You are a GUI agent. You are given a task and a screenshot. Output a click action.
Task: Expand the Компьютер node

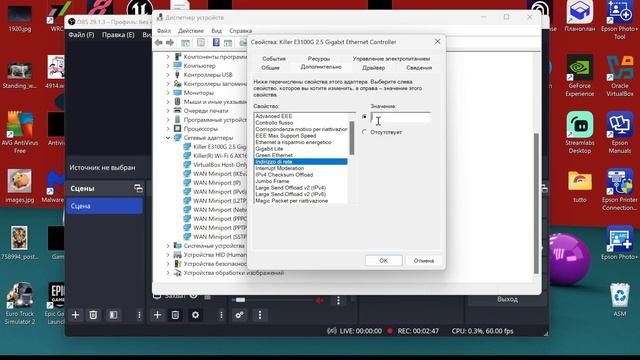[168, 66]
